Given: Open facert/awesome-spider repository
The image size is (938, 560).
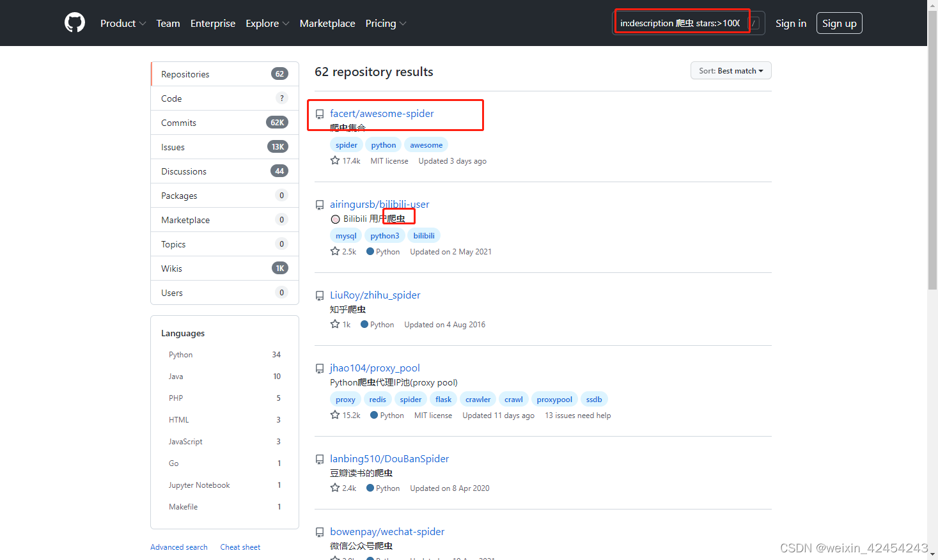Looking at the screenshot, I should tap(382, 114).
